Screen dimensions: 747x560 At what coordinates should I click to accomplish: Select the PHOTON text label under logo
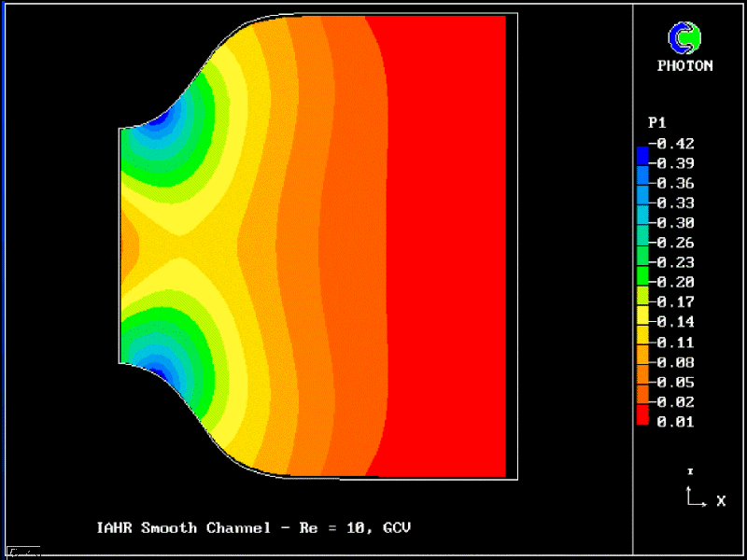(684, 66)
